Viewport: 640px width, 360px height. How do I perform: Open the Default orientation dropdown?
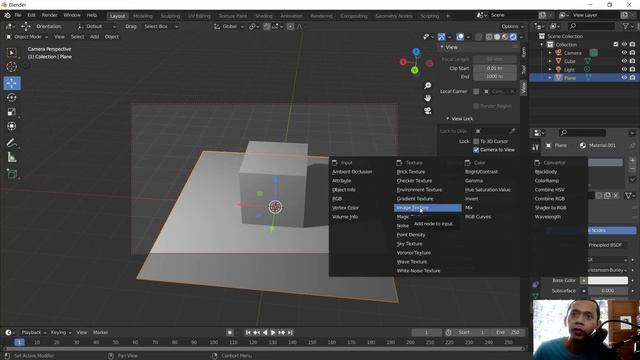pyautogui.click(x=96, y=27)
